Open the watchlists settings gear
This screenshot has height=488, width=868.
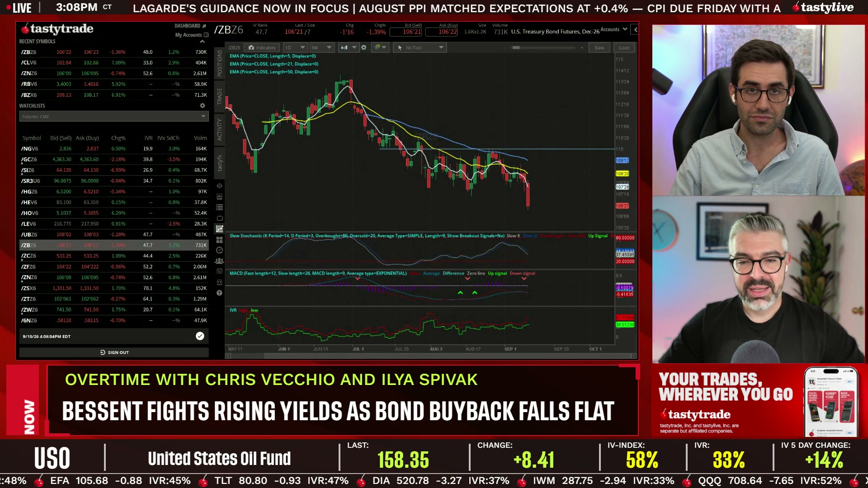(x=203, y=106)
